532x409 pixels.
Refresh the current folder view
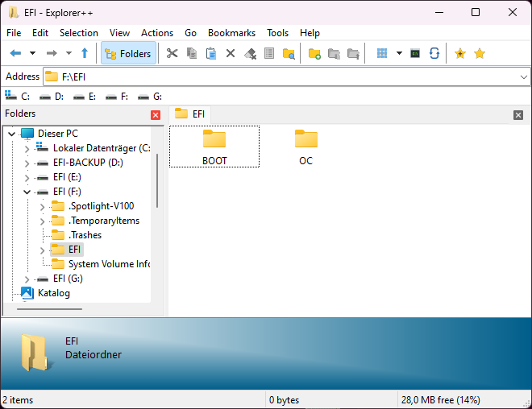pyautogui.click(x=434, y=53)
